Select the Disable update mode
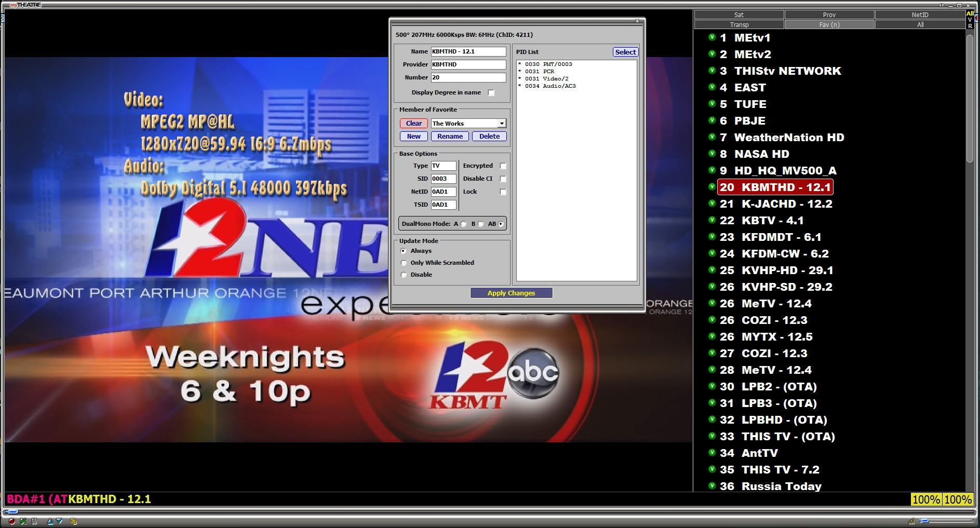Screen dimensions: 980x528 pos(404,275)
